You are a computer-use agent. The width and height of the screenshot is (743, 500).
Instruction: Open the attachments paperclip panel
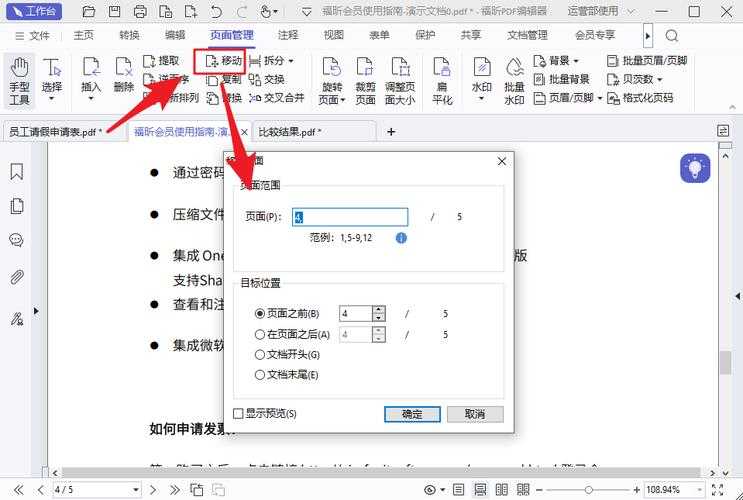(x=17, y=277)
